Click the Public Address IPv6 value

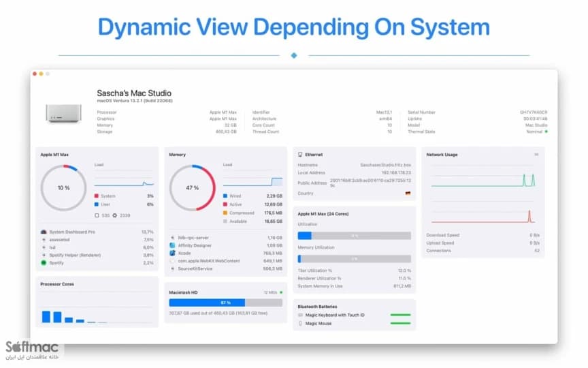point(370,183)
